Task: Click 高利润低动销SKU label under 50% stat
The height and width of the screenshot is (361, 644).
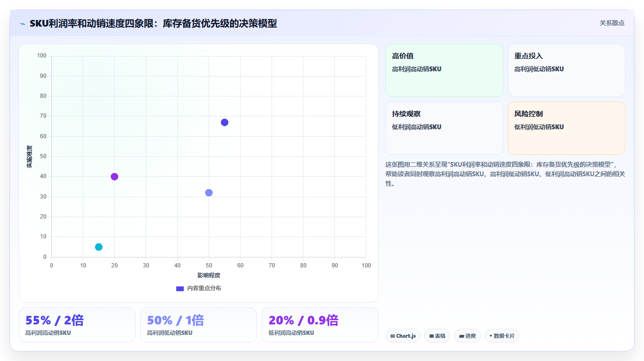Action: pyautogui.click(x=170, y=333)
